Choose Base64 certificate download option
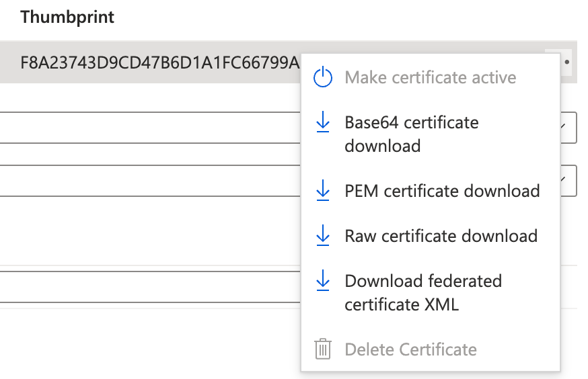 pos(431,134)
